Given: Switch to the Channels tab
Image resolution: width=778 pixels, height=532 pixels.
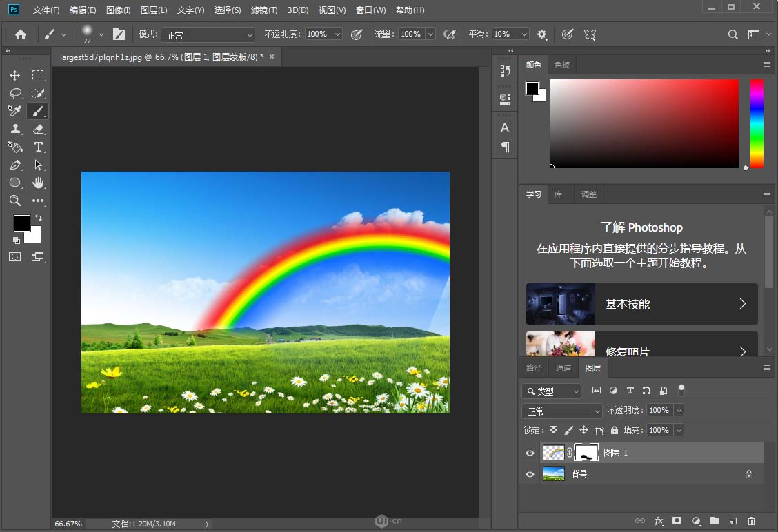Looking at the screenshot, I should click(x=563, y=368).
